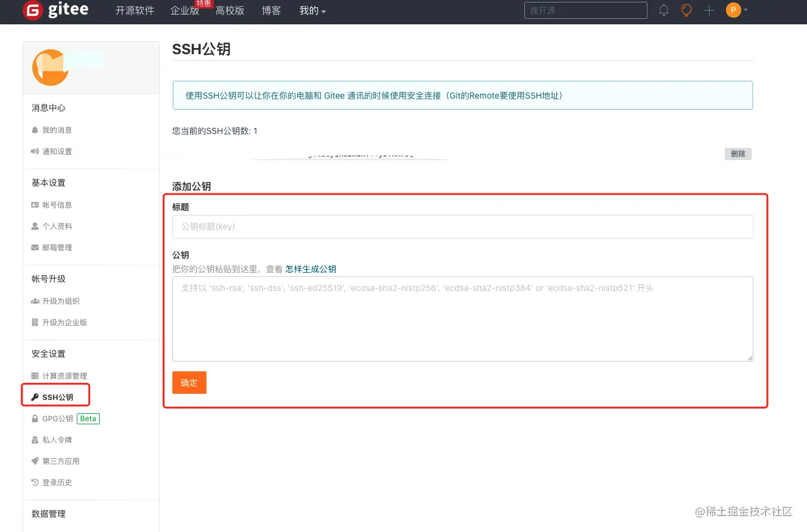Open 邮箱管理 in the sidebar
Viewport: 807px width, 532px height.
pos(57,248)
